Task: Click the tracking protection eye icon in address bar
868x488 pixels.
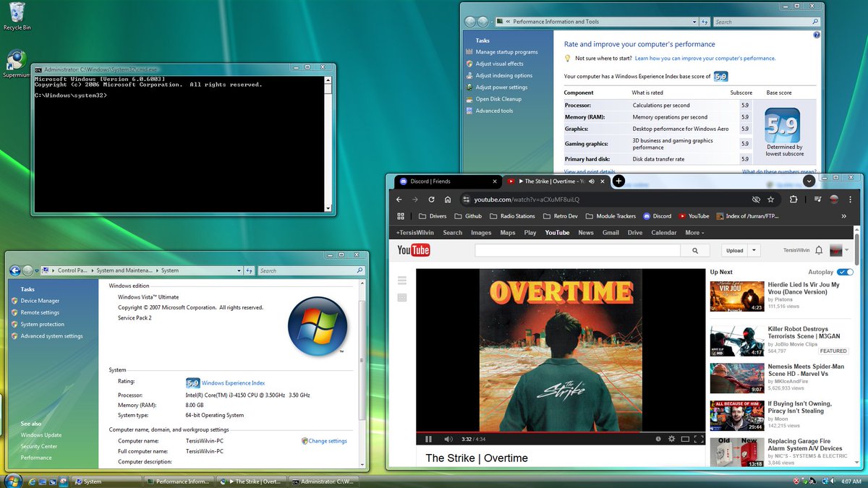Action: 756,199
